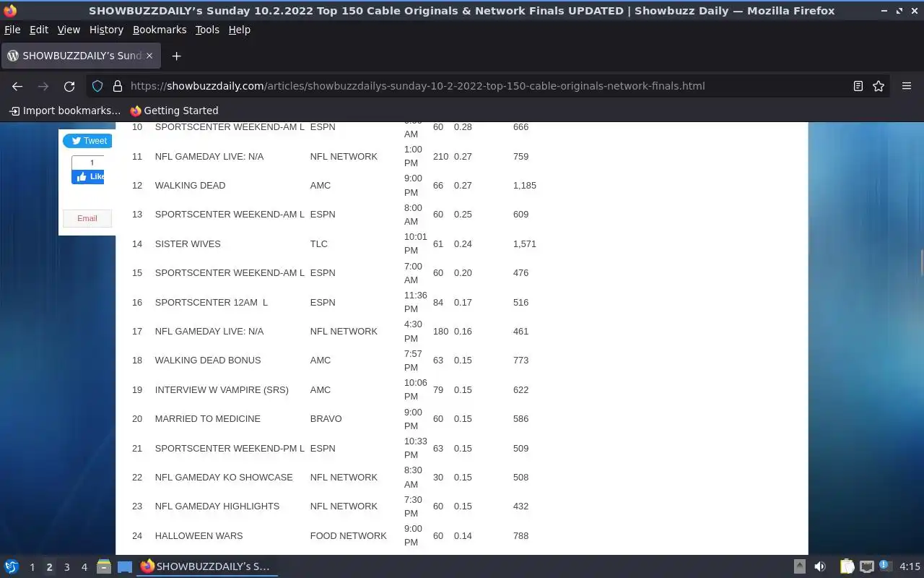
Task: Switch to workspace 4
Action: pyautogui.click(x=84, y=567)
